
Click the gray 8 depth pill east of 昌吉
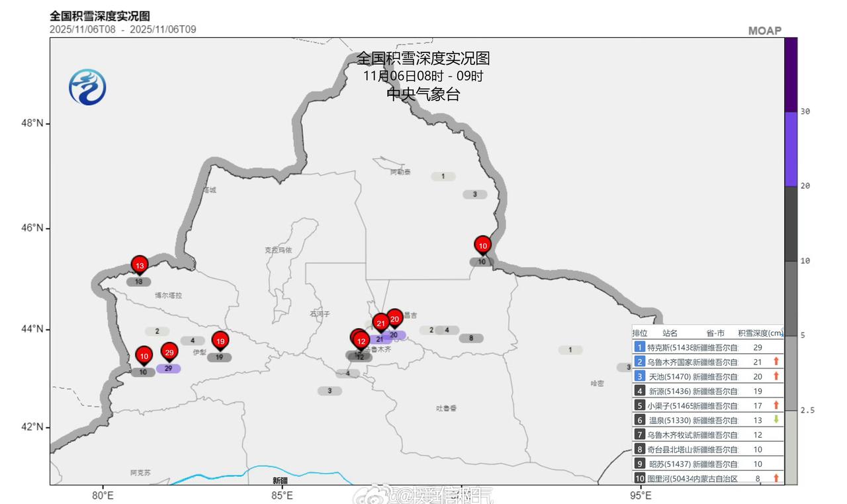(471, 339)
